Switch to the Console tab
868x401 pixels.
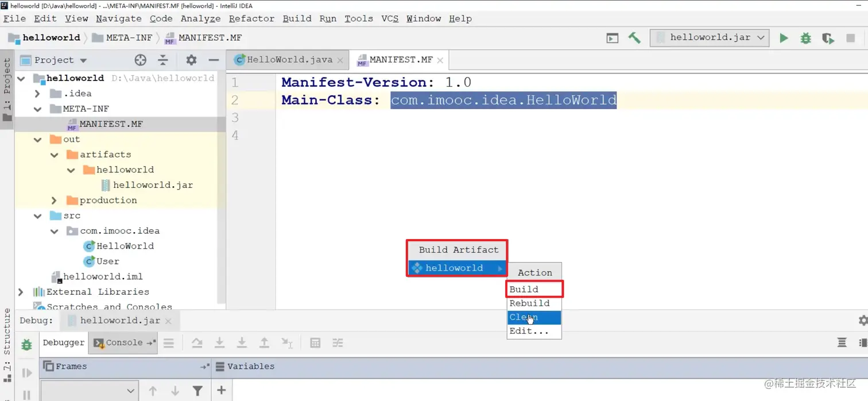(124, 343)
